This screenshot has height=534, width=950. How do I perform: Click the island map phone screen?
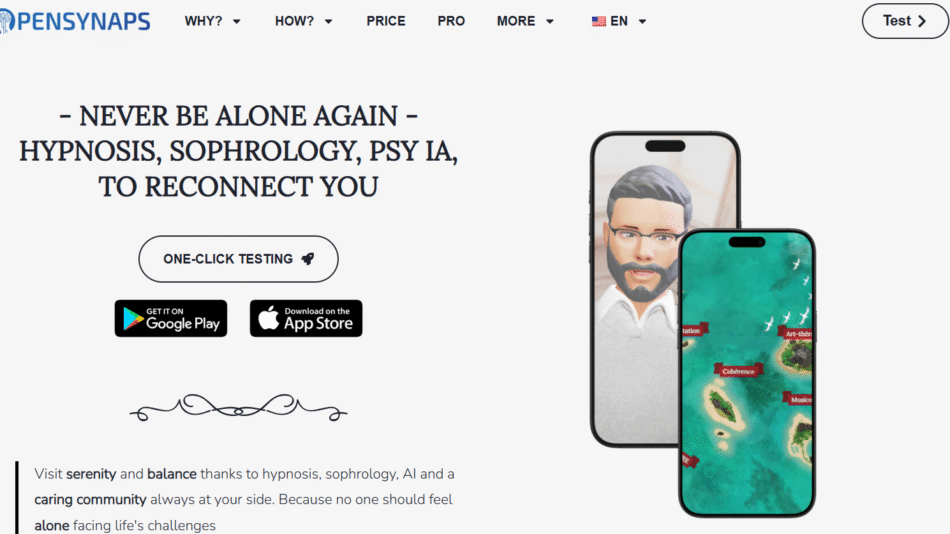click(x=747, y=373)
